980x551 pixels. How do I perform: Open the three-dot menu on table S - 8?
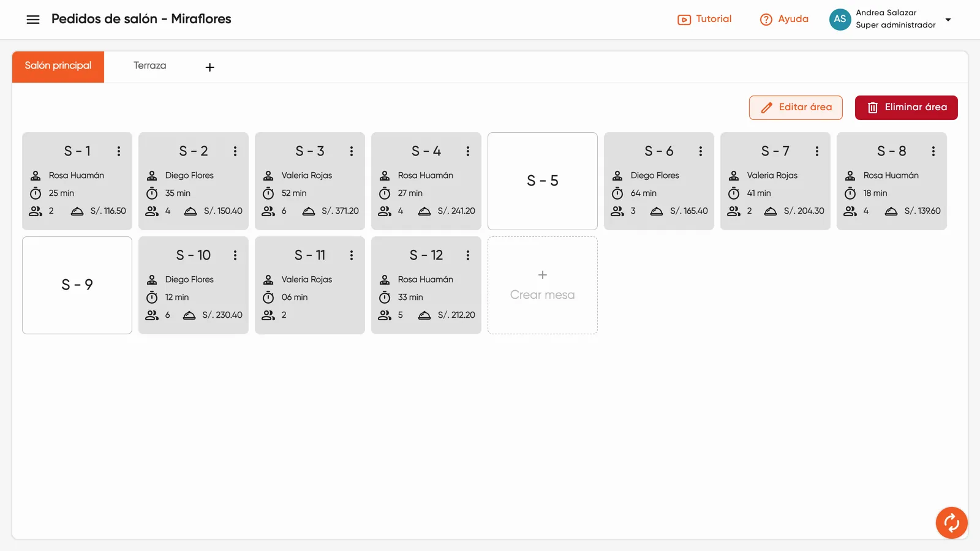click(x=933, y=151)
